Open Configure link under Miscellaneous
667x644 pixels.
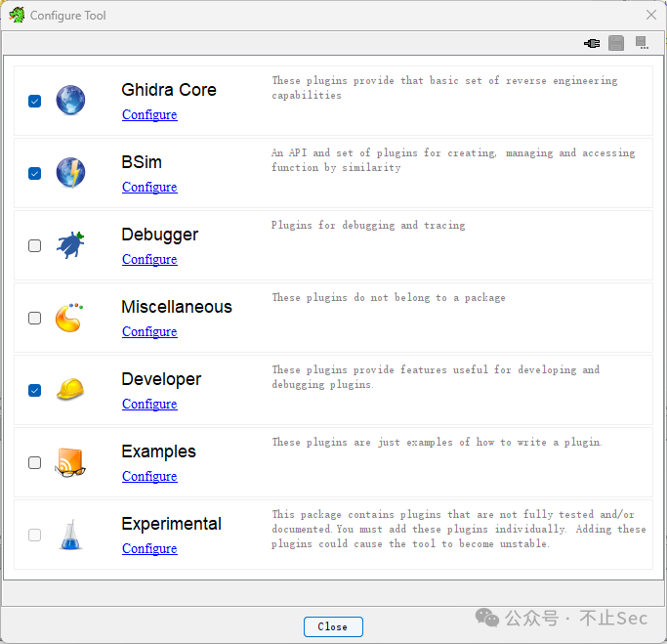(x=149, y=331)
